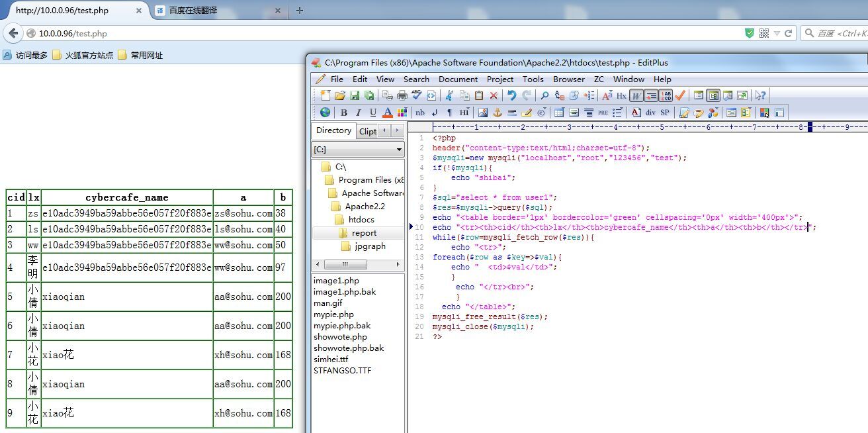Open the font color A picker
Image resolution: width=868 pixels, height=433 pixels.
point(388,113)
